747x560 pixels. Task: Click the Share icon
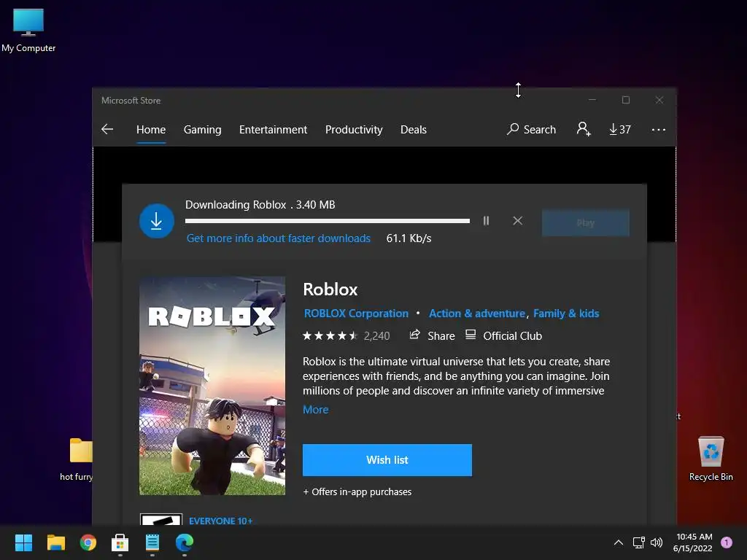414,335
